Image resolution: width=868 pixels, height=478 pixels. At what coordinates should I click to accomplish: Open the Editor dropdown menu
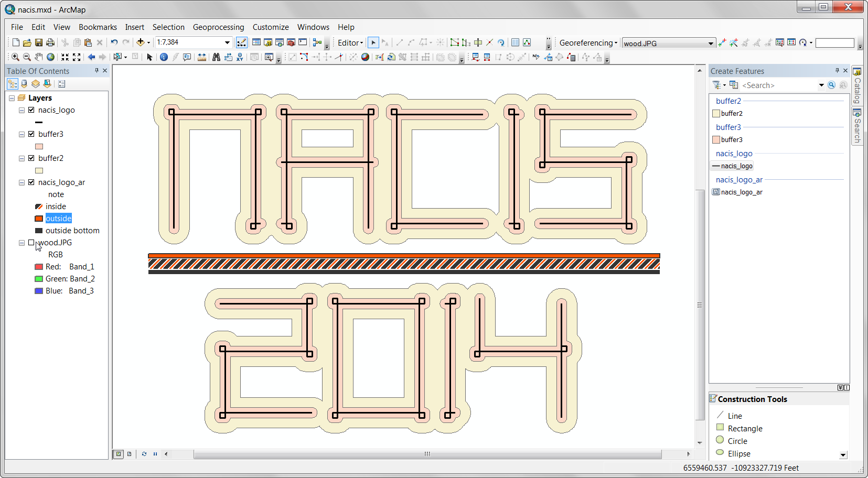pos(350,43)
